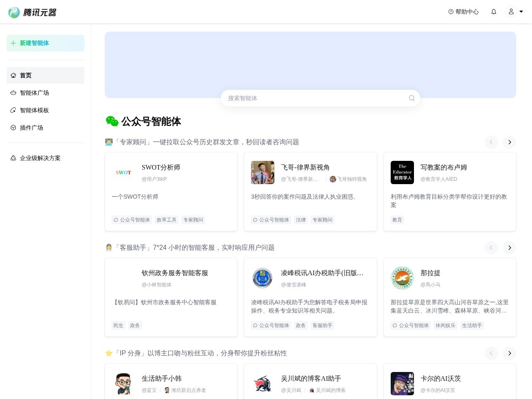This screenshot has width=532, height=399.
Task: Show next 专家顾问 agents with right arrow
Action: [510, 142]
